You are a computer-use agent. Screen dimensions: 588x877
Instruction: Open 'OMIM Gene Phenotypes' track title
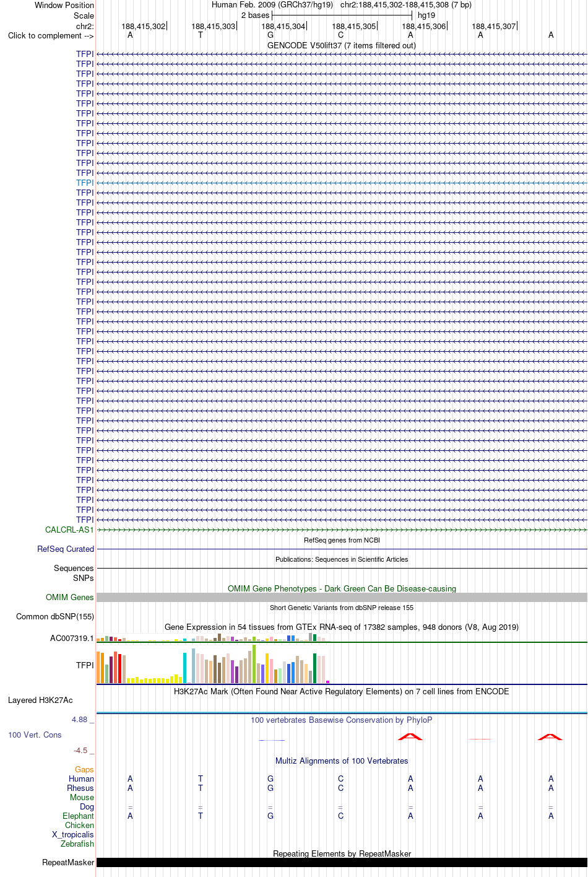click(342, 588)
